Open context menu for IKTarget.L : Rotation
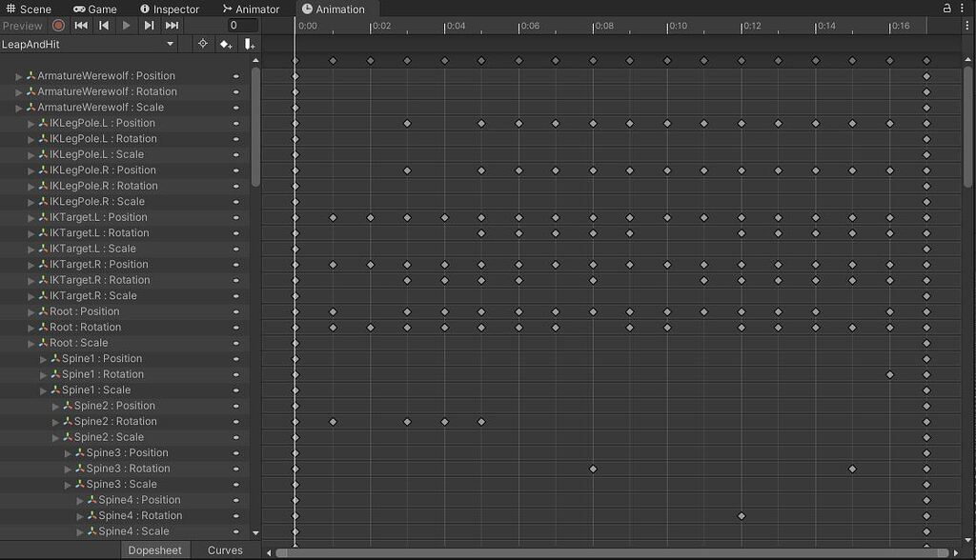This screenshot has width=976, height=560. coord(236,232)
